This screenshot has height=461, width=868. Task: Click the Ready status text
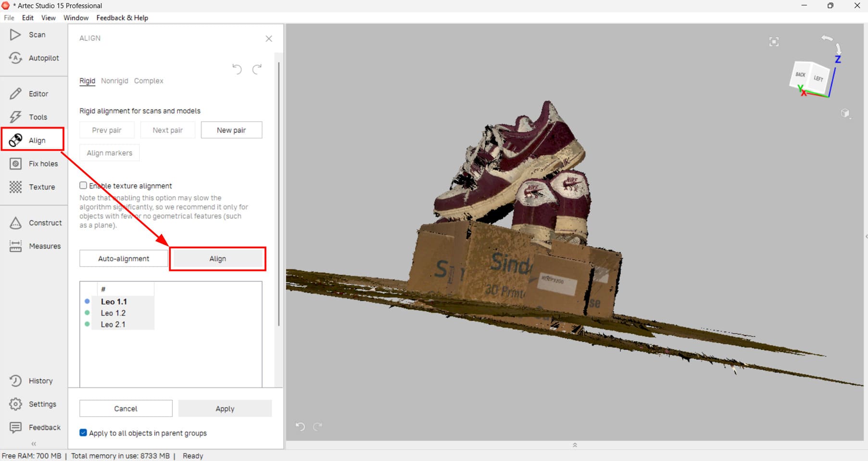click(x=193, y=456)
